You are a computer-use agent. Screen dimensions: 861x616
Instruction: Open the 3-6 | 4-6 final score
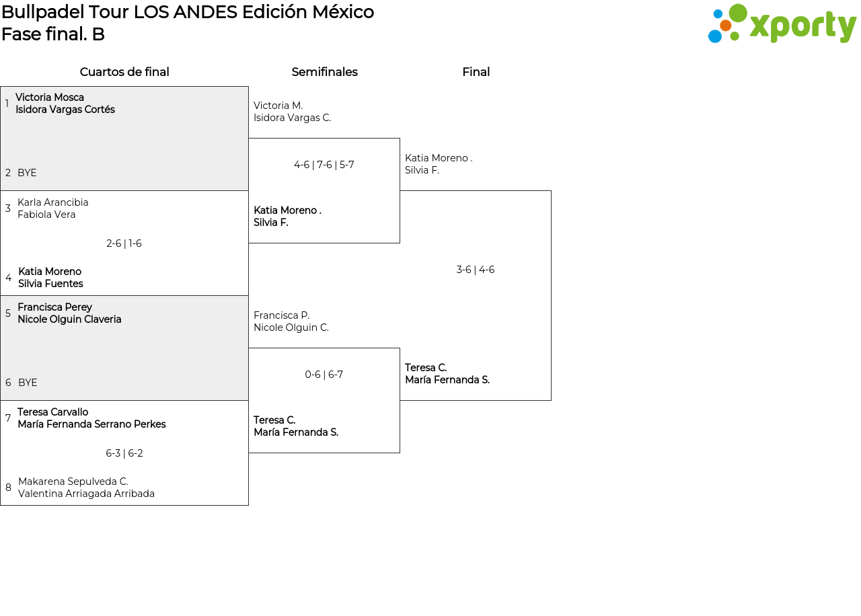[476, 270]
